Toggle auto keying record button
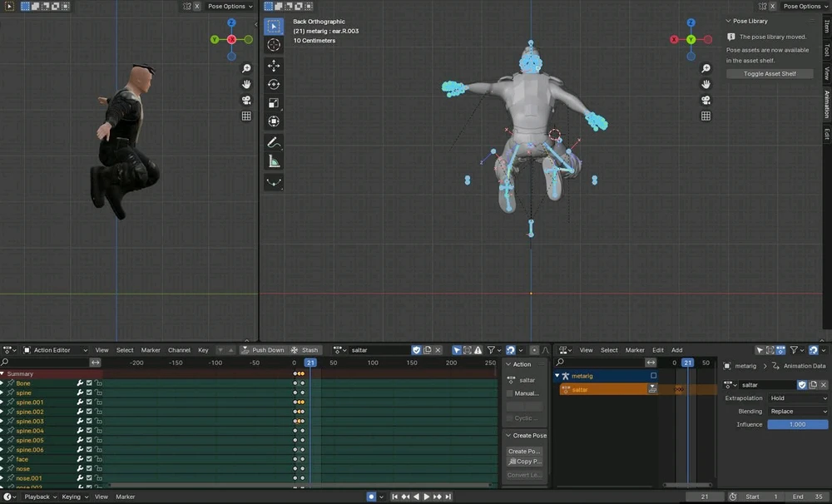This screenshot has height=504, width=832. (x=371, y=497)
